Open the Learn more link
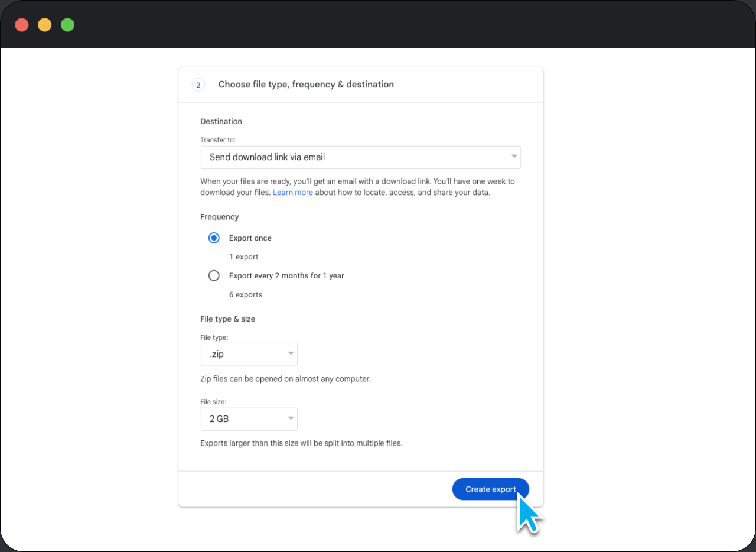 pos(292,192)
